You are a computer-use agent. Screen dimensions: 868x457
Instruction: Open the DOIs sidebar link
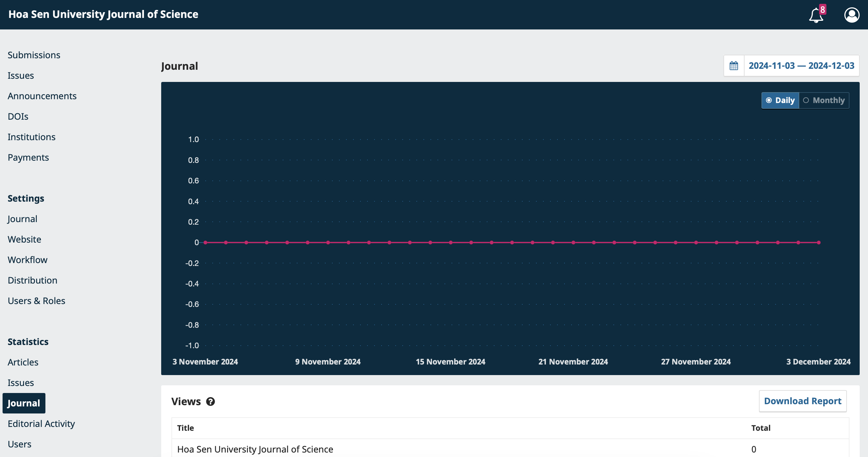point(18,117)
